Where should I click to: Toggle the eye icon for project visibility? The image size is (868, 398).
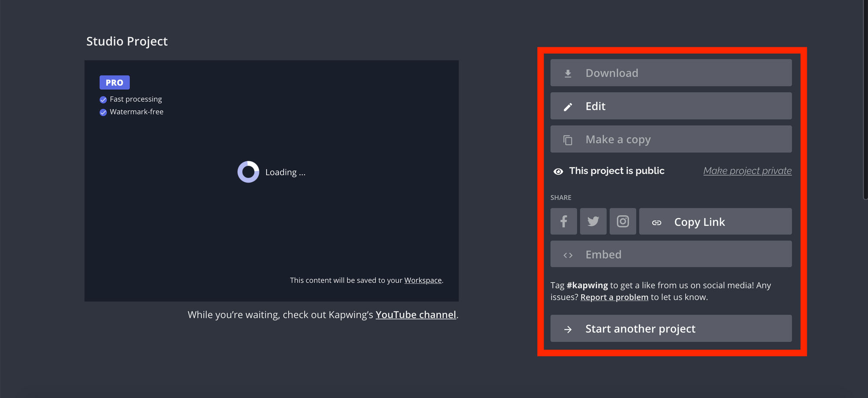558,171
